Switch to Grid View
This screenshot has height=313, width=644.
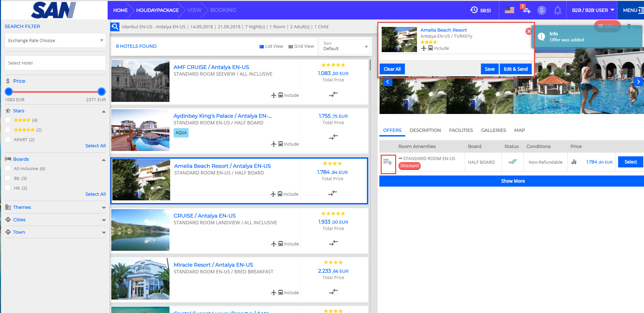tap(301, 46)
